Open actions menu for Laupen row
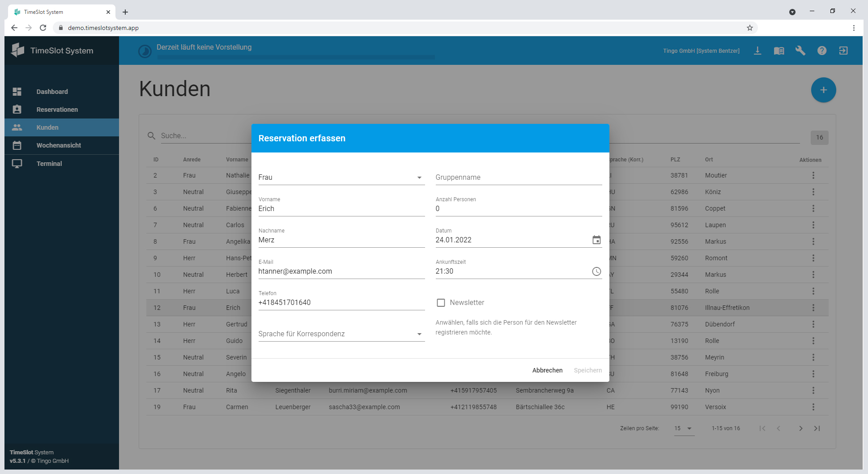The image size is (868, 474). tap(813, 225)
